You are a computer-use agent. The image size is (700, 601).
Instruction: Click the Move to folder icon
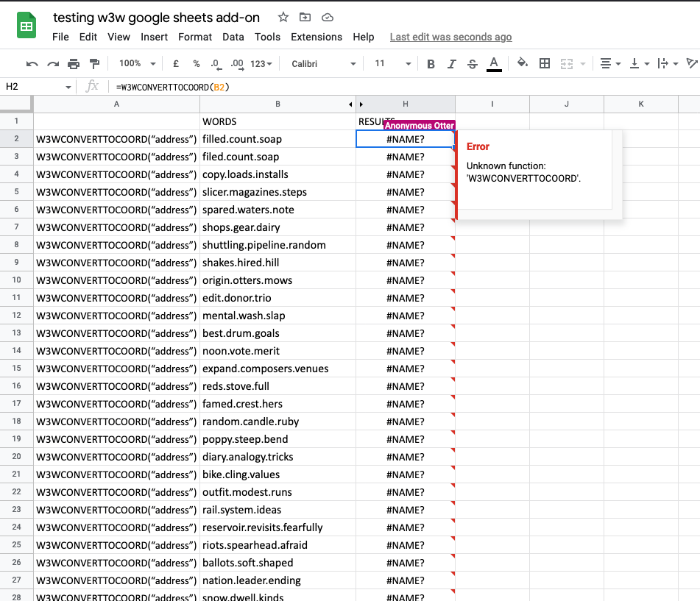pos(305,18)
